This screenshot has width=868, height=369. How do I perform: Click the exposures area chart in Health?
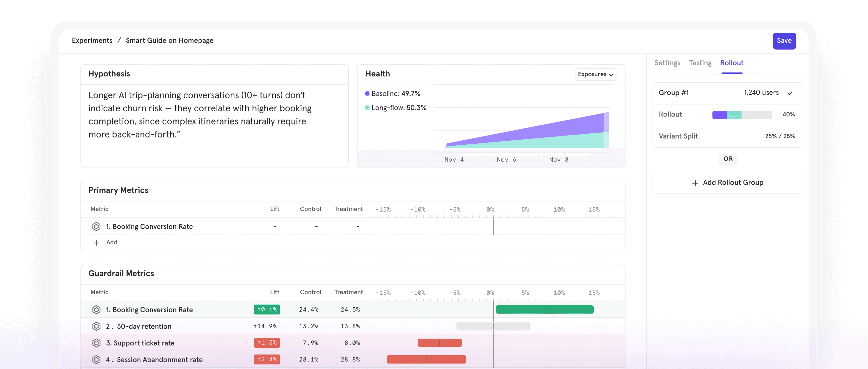[527, 131]
